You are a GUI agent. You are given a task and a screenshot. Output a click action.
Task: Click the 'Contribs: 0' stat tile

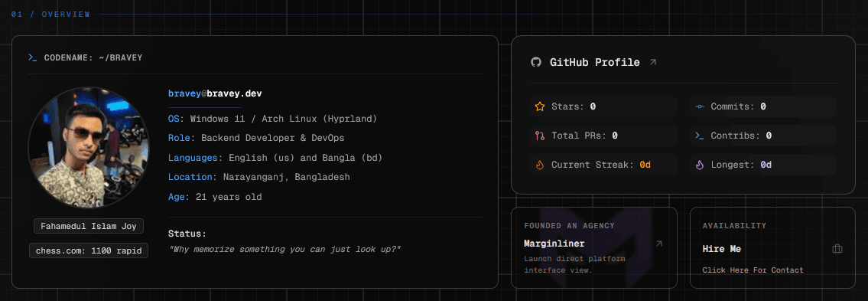[762, 136]
